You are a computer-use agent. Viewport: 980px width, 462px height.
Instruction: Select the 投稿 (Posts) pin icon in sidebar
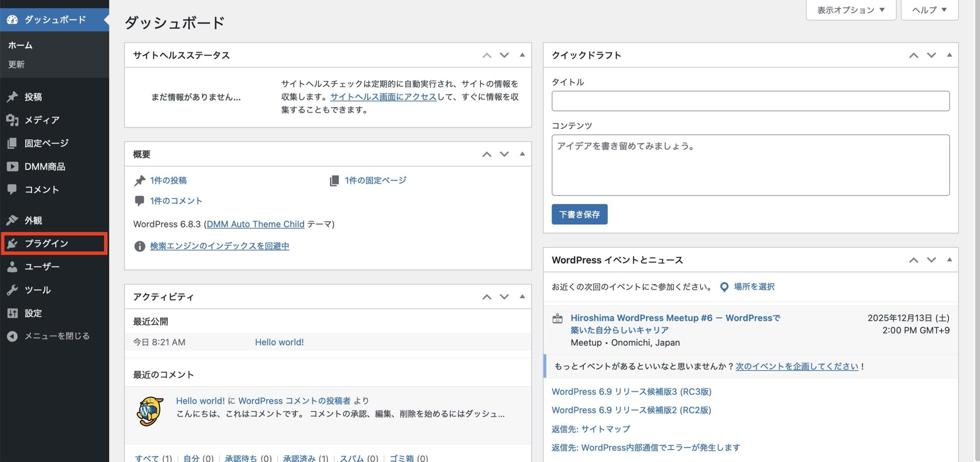(13, 97)
